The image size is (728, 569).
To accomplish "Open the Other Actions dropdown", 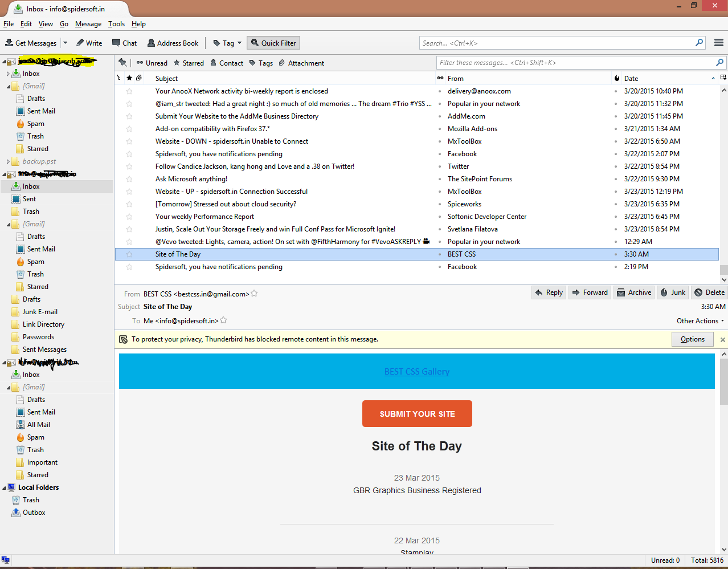I will coord(700,321).
